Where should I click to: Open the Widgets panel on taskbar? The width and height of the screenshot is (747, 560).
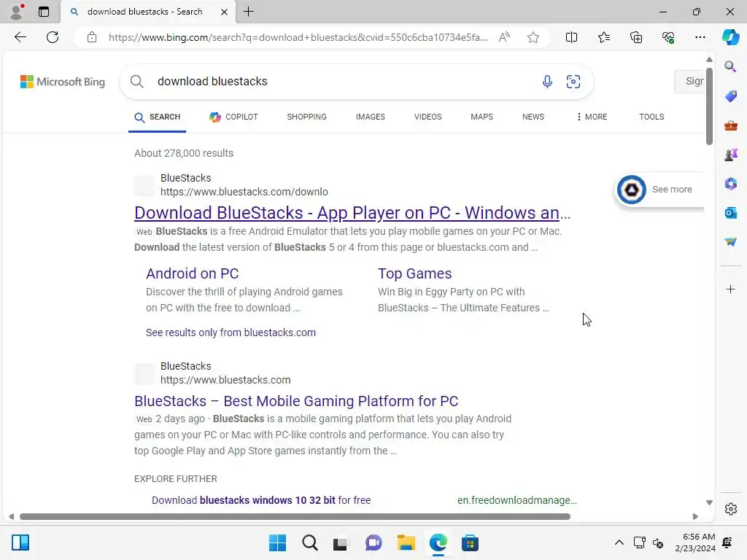tap(20, 542)
